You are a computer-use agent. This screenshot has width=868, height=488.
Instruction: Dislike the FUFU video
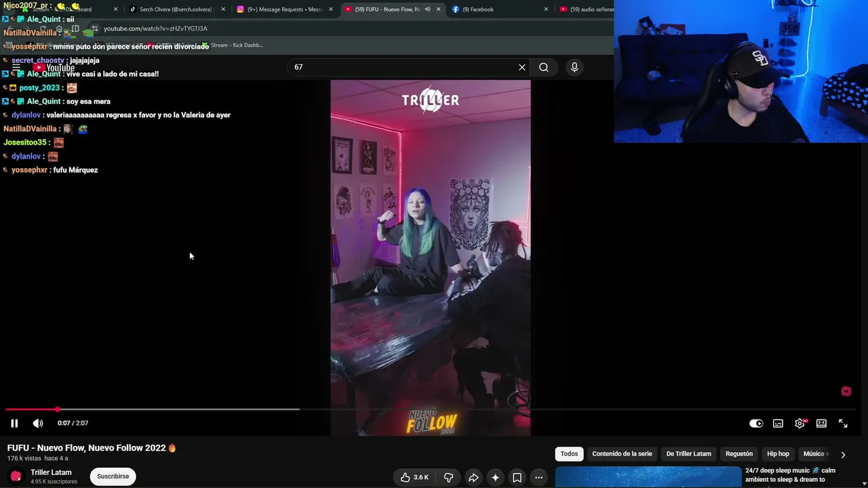click(x=448, y=477)
